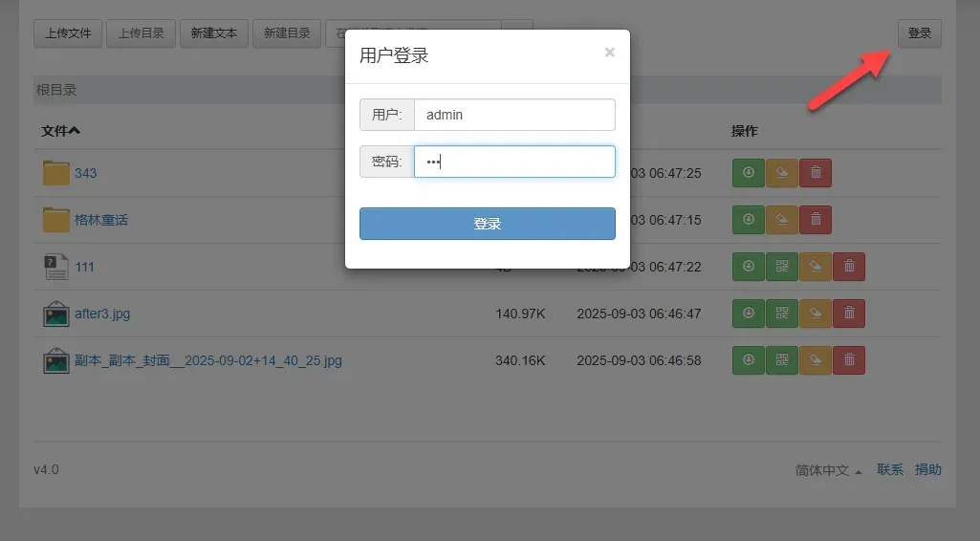Open the 简体中文 language dropdown
The image size is (980, 541).
pos(828,470)
